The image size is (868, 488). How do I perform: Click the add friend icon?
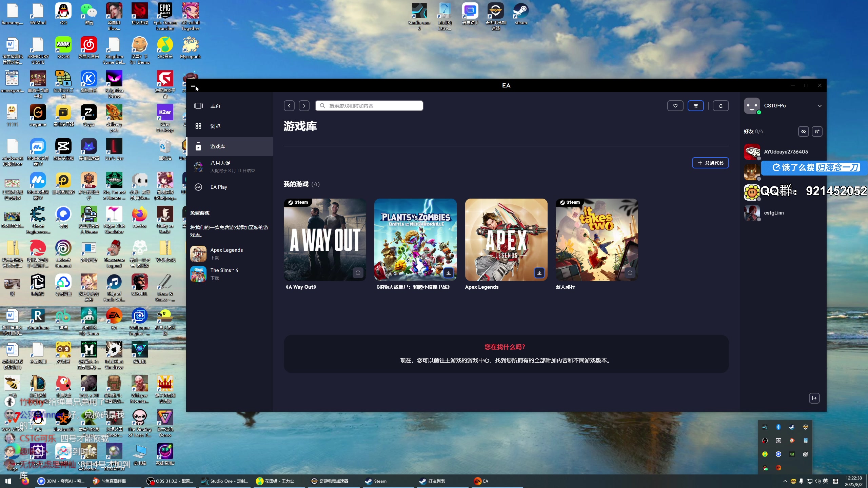click(817, 131)
